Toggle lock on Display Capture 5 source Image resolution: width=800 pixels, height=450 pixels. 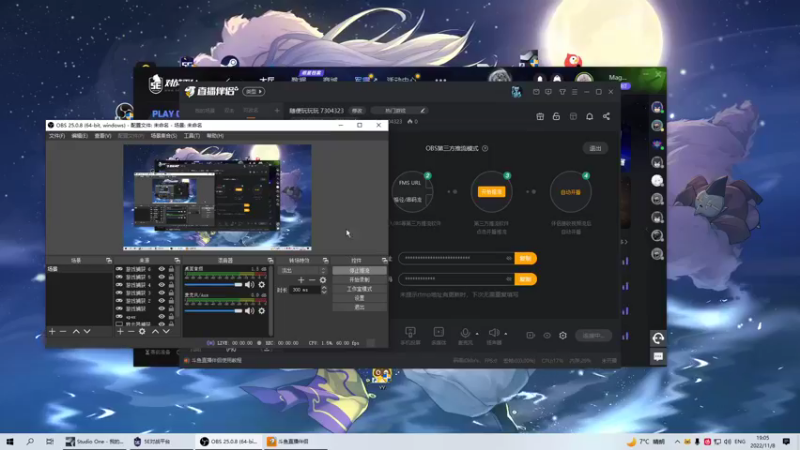click(171, 277)
